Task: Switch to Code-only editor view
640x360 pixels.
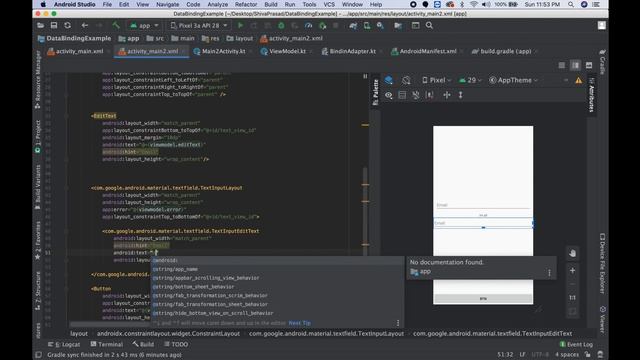Action: [x=562, y=65]
